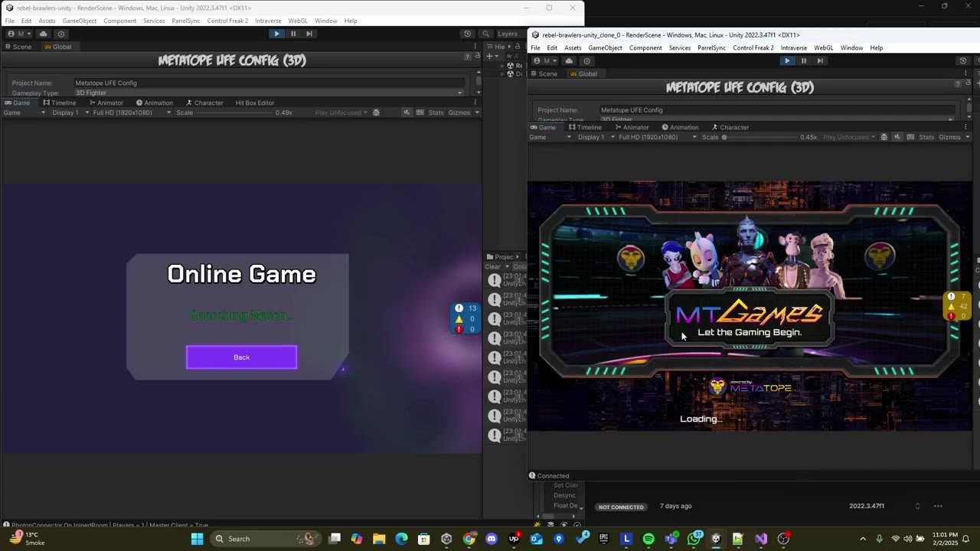Toggle Gizmos in right clone Game view

tap(949, 137)
